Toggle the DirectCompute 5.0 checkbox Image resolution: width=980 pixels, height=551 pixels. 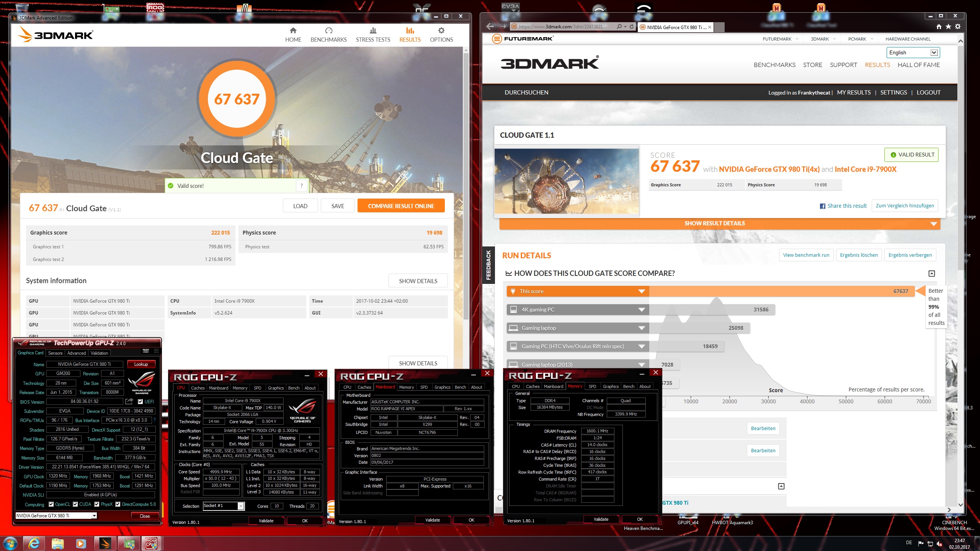pyautogui.click(x=118, y=504)
